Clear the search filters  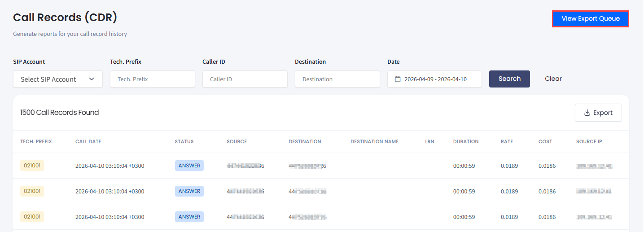(x=553, y=79)
